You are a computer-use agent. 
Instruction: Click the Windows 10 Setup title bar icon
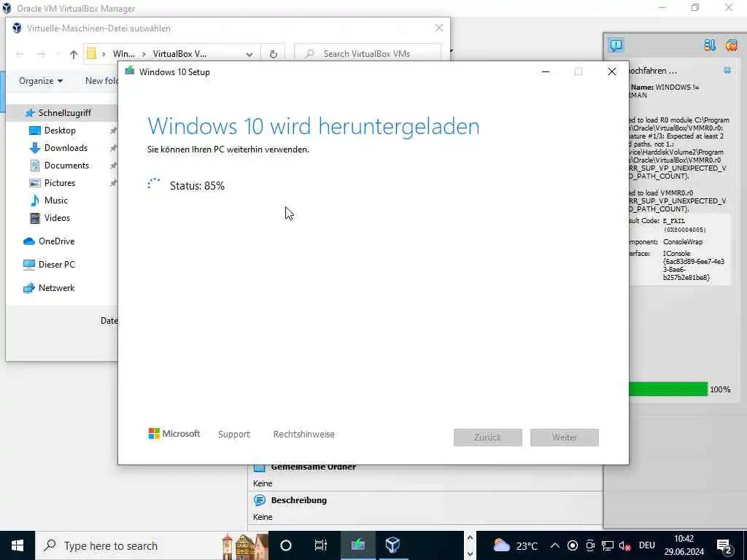(x=130, y=71)
